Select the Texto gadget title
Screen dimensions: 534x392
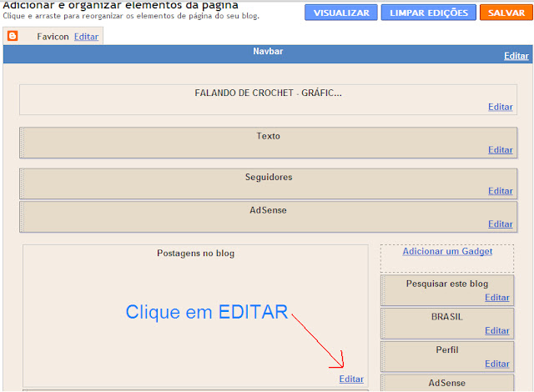coord(269,136)
